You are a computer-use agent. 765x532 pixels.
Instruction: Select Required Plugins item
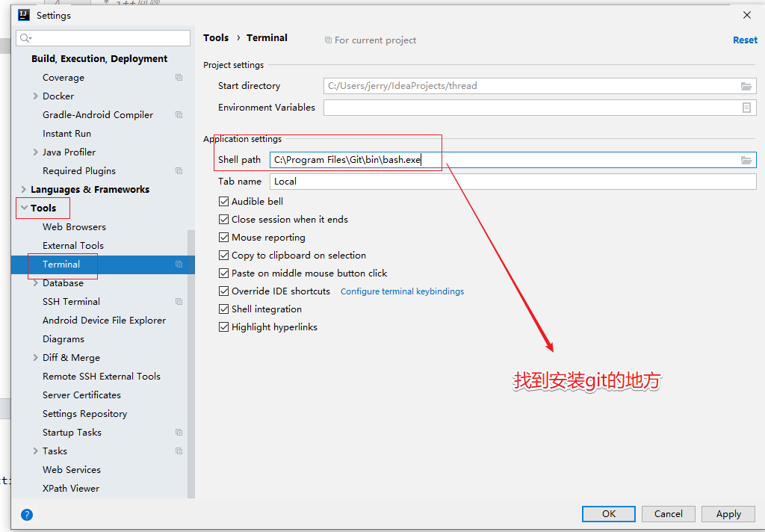point(79,171)
